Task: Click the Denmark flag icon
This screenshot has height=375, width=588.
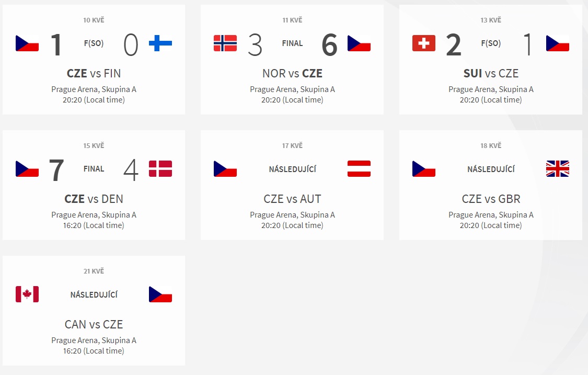Action: pos(160,168)
